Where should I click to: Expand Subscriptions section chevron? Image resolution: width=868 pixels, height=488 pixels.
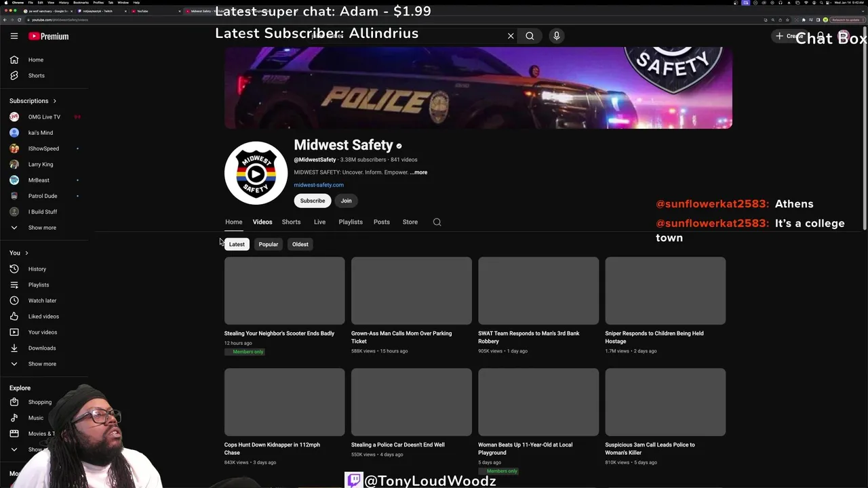coord(55,101)
